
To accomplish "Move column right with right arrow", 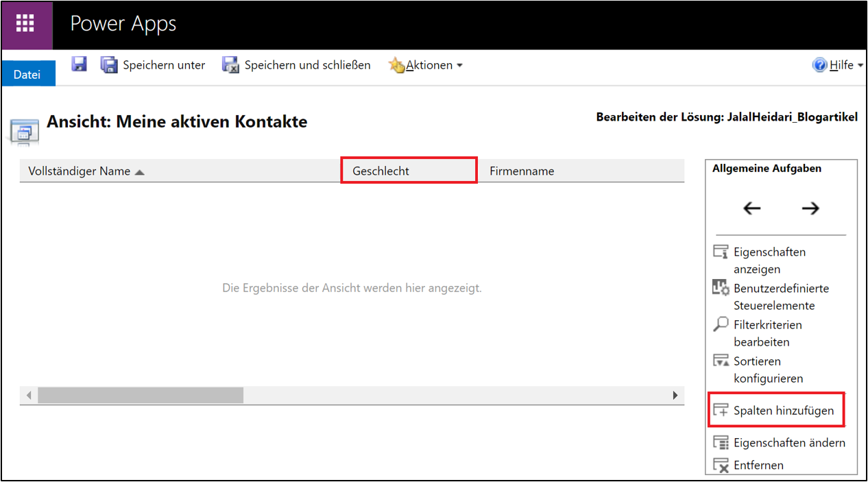I will pyautogui.click(x=810, y=208).
